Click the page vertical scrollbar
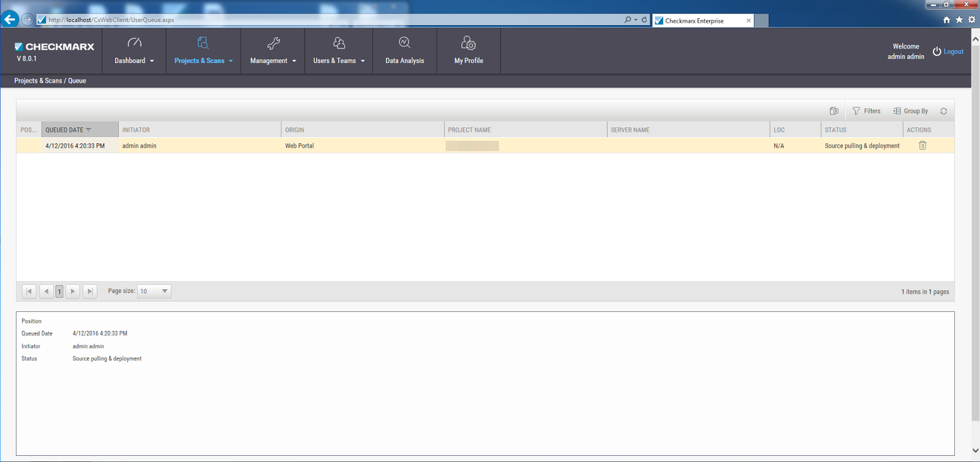The height and width of the screenshot is (462, 980). click(975, 233)
